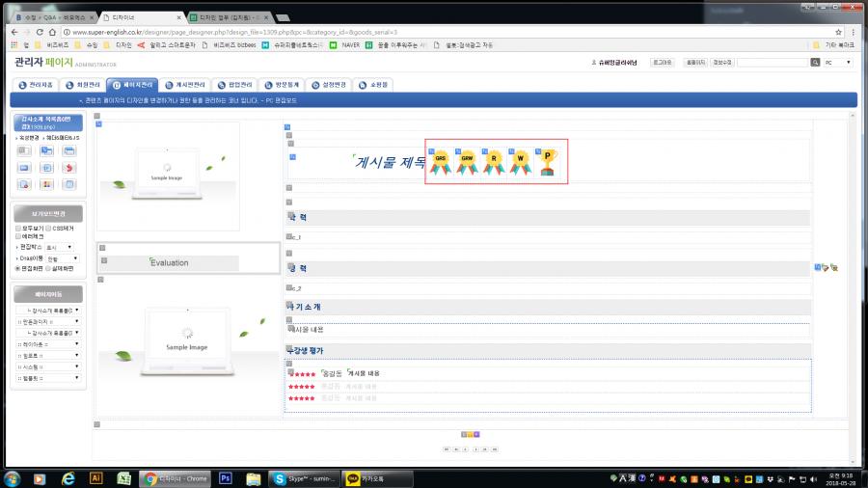Click the P trophy icon

click(x=548, y=162)
